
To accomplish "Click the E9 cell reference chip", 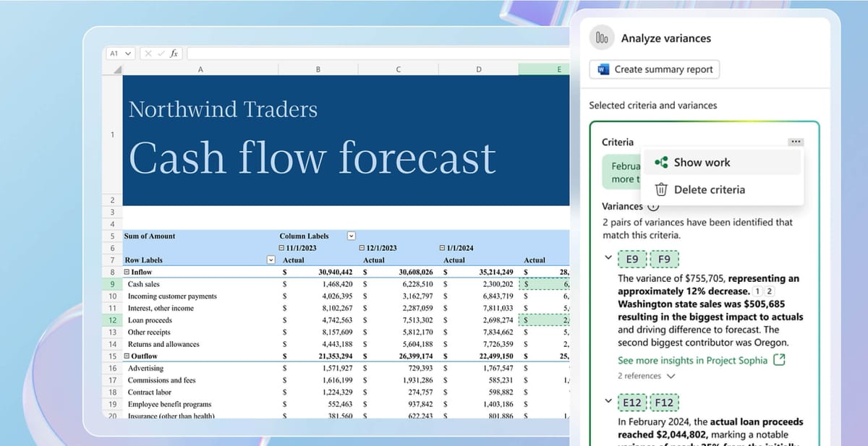I will point(631,259).
